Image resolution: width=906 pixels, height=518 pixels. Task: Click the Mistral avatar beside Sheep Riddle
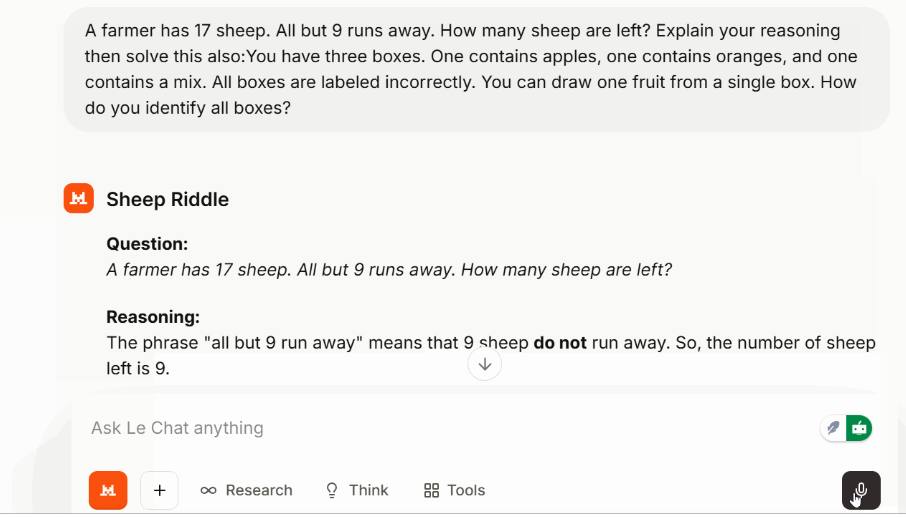click(x=78, y=199)
